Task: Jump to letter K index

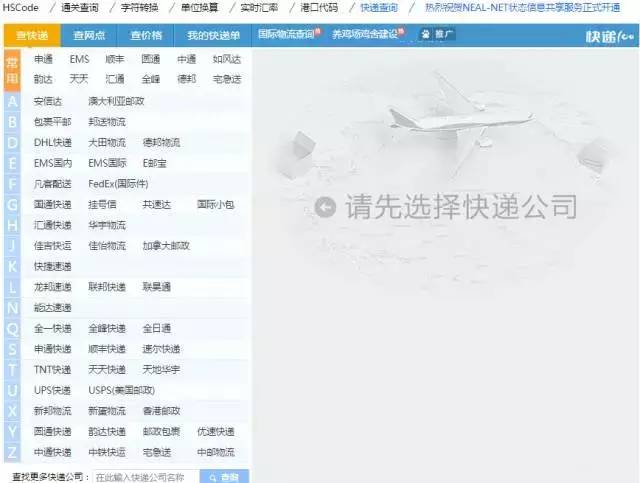Action: [x=12, y=266]
